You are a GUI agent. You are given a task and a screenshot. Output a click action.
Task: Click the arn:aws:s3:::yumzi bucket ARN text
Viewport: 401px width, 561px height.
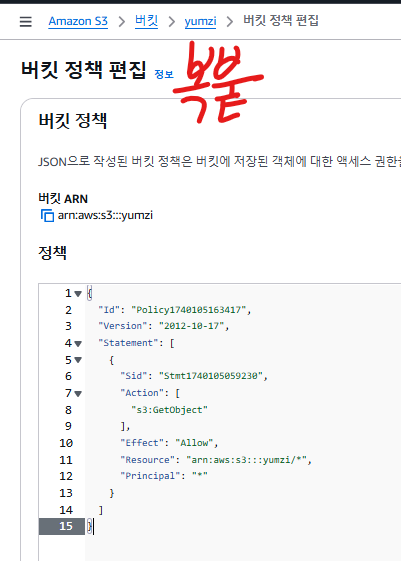tap(105, 215)
